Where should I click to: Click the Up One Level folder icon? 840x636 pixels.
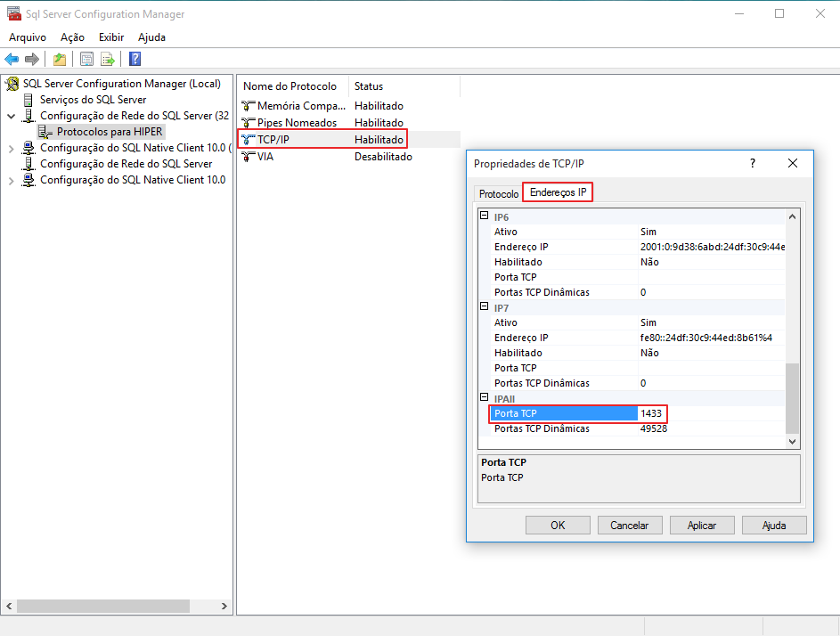tap(59, 60)
